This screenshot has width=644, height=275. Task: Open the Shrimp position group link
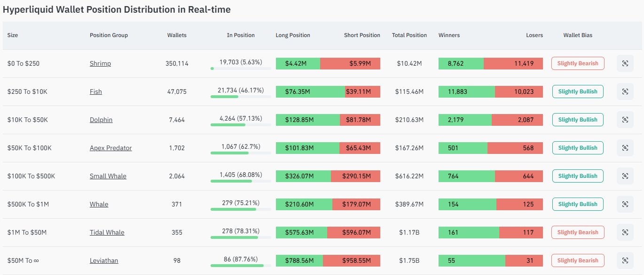pos(100,63)
